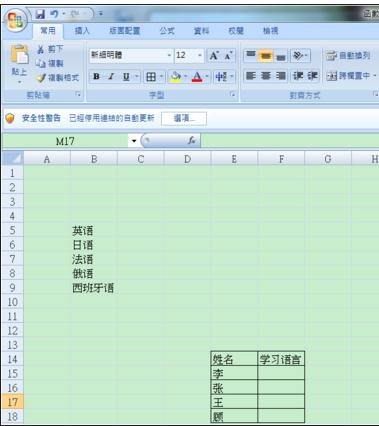
Task: Align text right
Action: click(281, 76)
